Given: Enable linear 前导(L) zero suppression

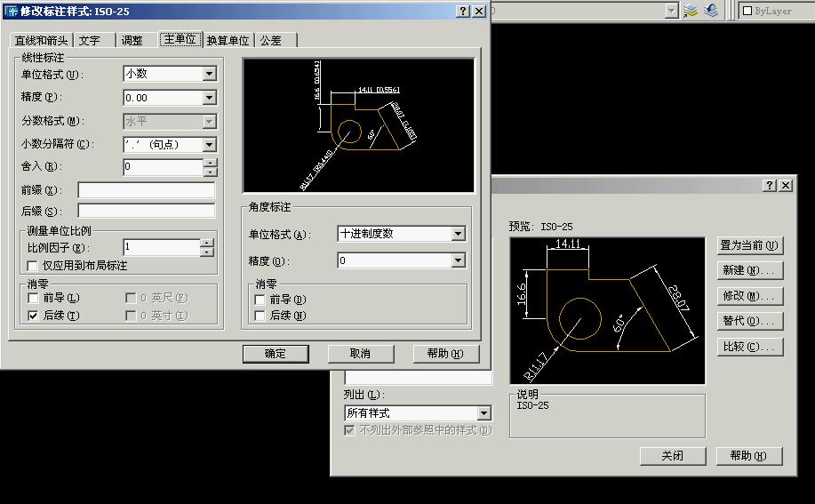Looking at the screenshot, I should point(33,299).
